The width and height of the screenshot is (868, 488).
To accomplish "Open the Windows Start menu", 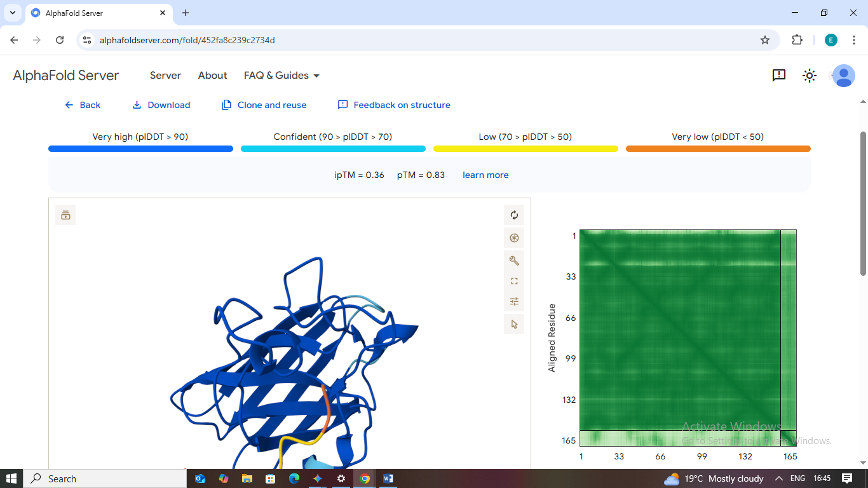I will point(11,478).
